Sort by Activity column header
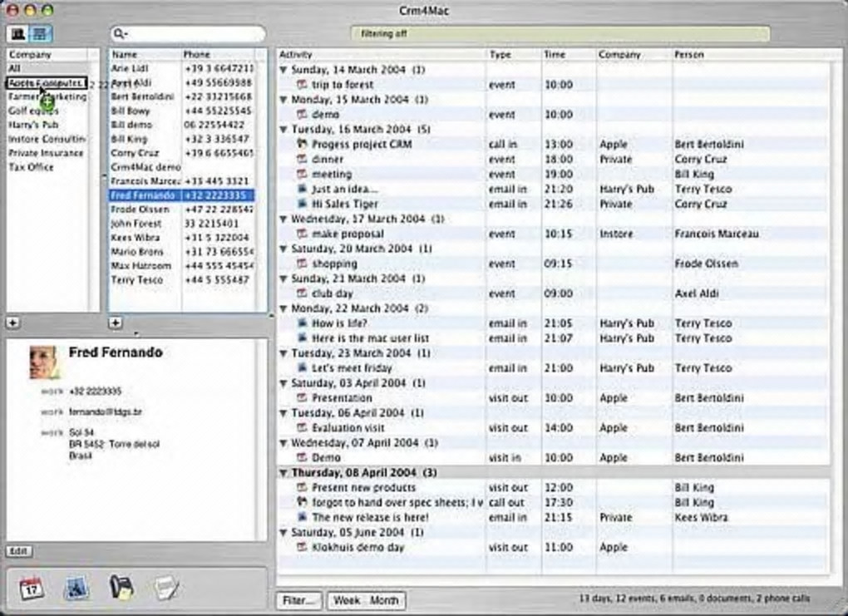This screenshot has height=616, width=848. click(382, 55)
